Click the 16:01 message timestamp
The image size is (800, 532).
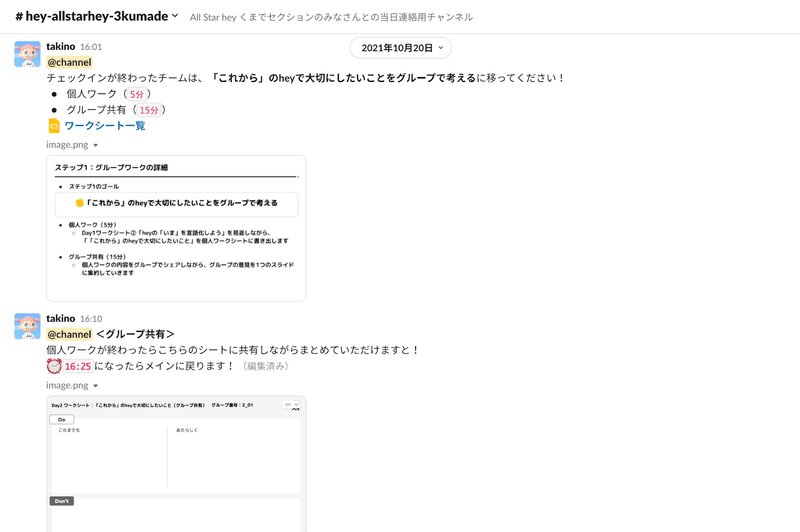[91, 47]
